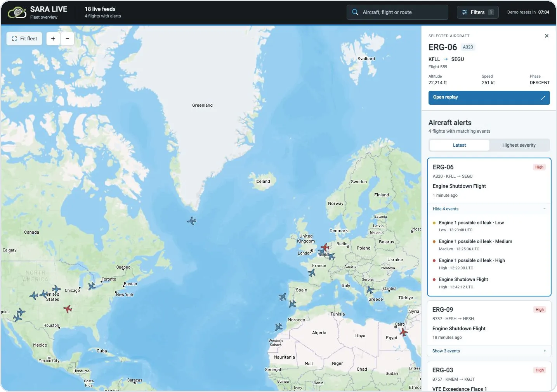Click the SARA LIVE cloud logo
Screen dimensions: 557x392
coord(17,12)
